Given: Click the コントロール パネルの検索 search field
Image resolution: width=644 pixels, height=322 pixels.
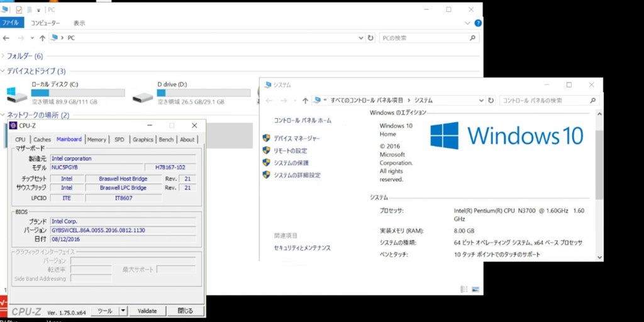Looking at the screenshot, I should coord(548,100).
